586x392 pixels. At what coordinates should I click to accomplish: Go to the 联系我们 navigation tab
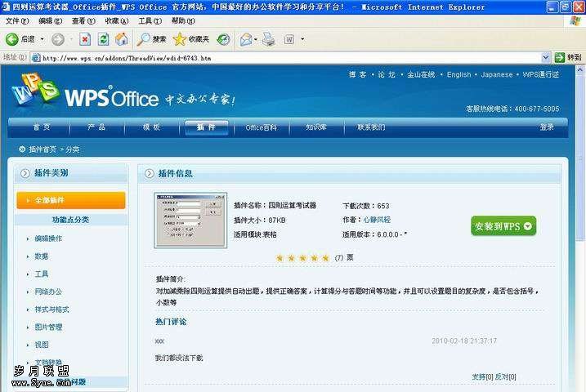click(371, 127)
